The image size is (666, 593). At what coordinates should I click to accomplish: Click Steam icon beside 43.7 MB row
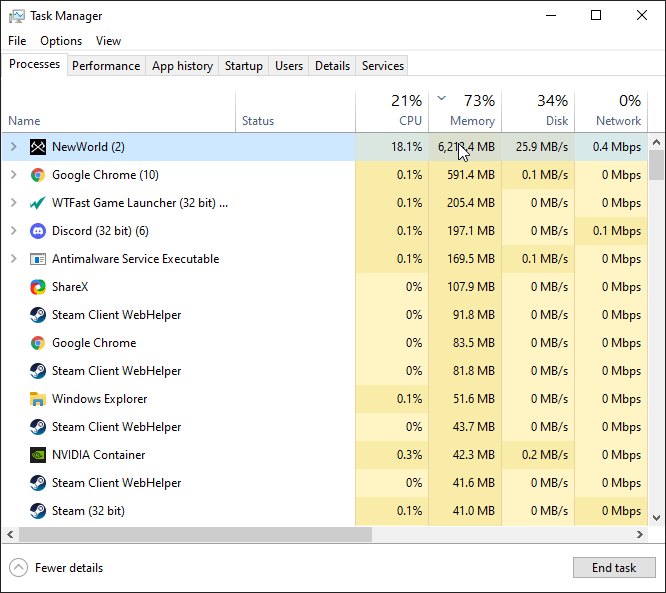point(38,427)
